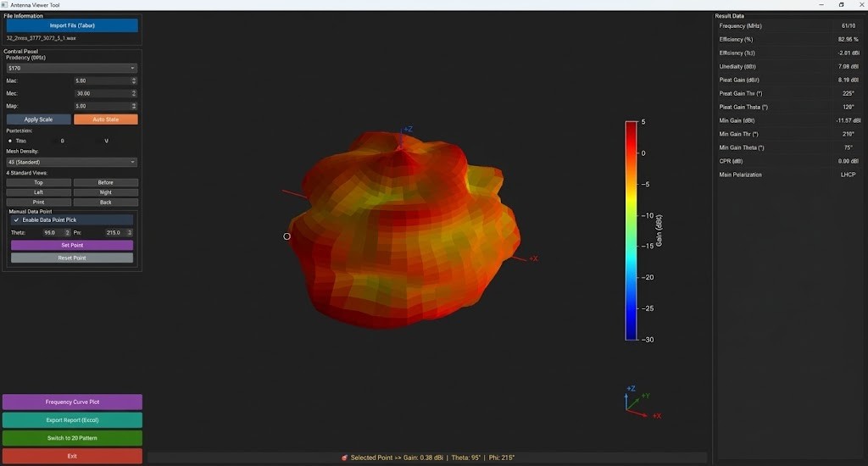Select the first Polarization radio option
The image size is (868, 466).
coord(10,141)
